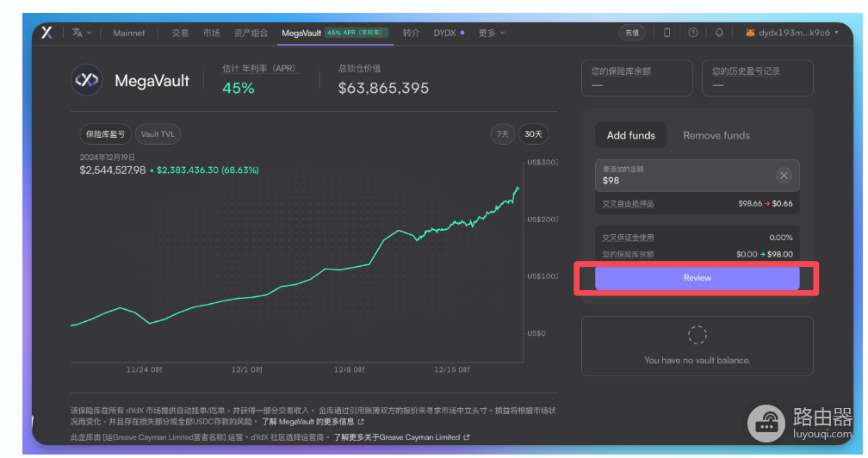Viewport: 868px width, 458px height.
Task: Click the 12/8 0时 axis label
Action: click(350, 369)
